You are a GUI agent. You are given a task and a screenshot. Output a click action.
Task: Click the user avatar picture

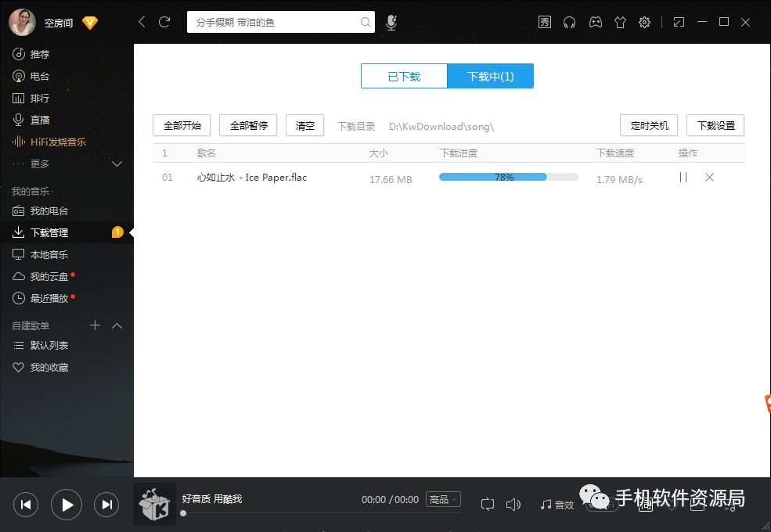pos(22,22)
